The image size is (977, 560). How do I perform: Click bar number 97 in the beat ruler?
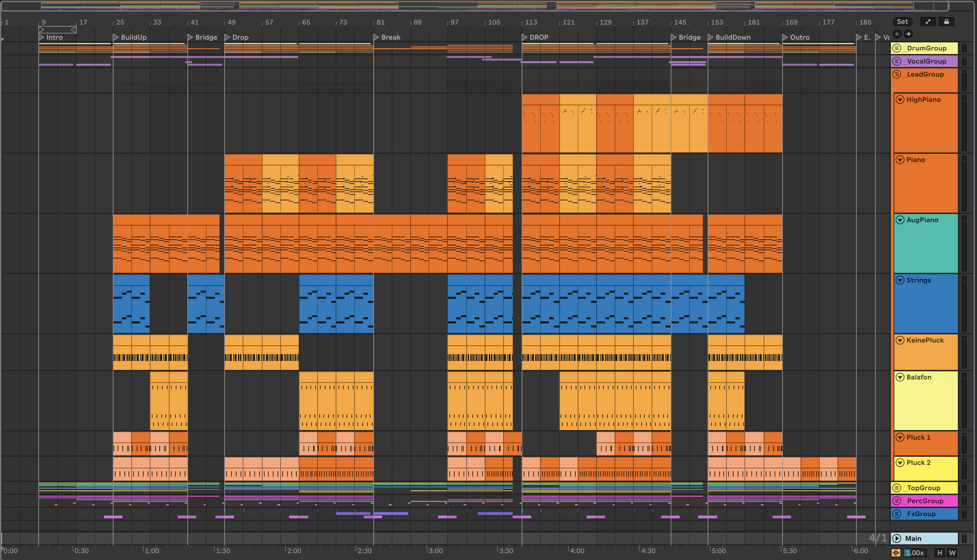454,22
